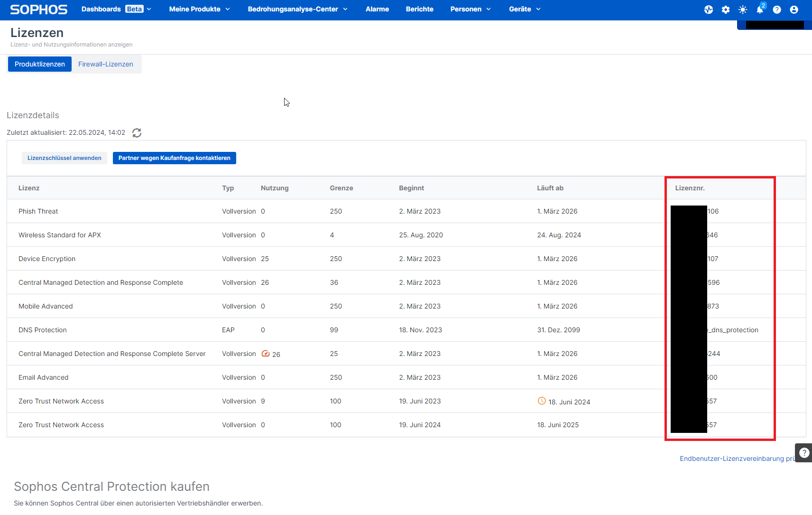Refresh license details with the reload icon

(137, 133)
